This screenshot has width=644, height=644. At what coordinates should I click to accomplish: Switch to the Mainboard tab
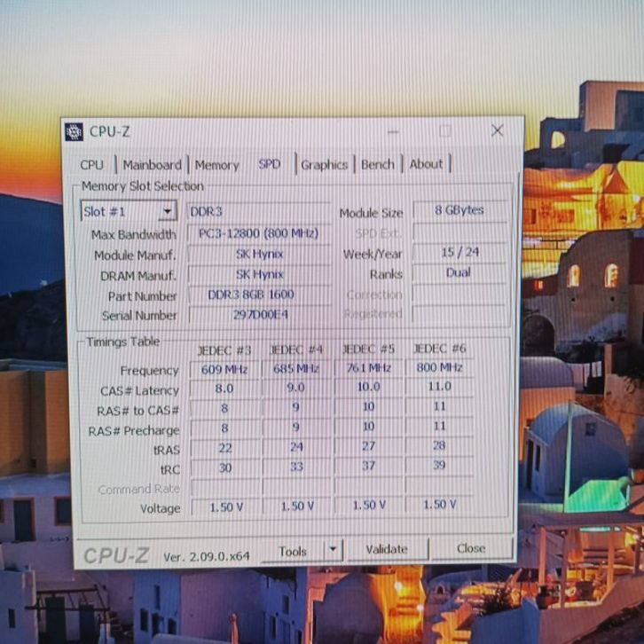[x=152, y=165]
